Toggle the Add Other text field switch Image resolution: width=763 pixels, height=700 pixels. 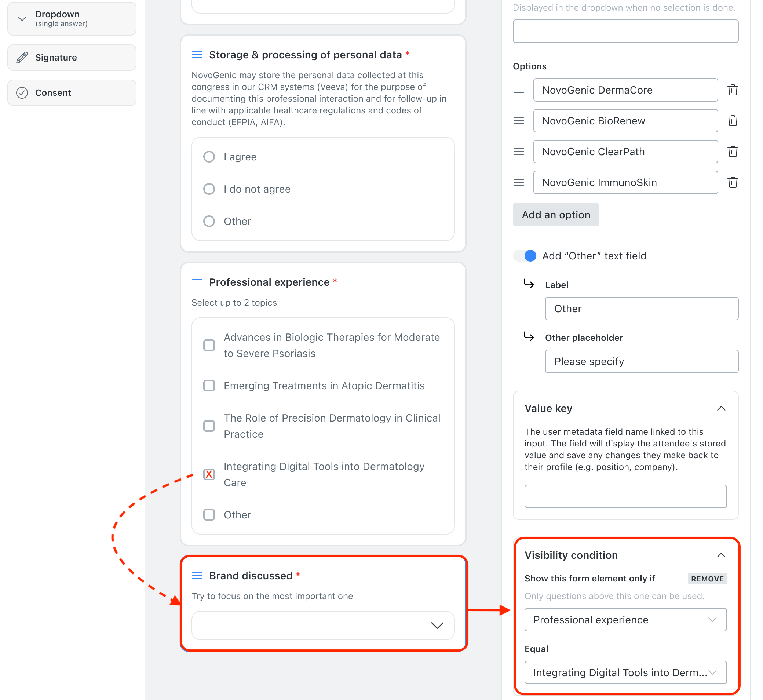(x=525, y=256)
